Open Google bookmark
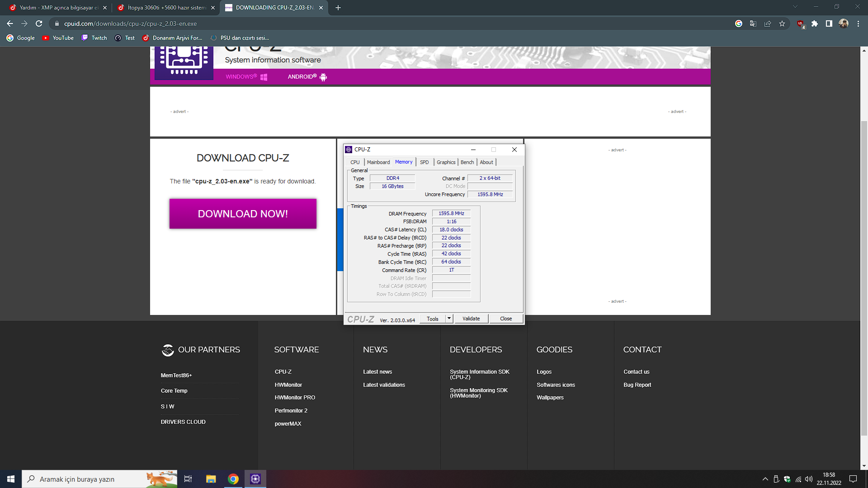This screenshot has height=488, width=868. [21, 38]
